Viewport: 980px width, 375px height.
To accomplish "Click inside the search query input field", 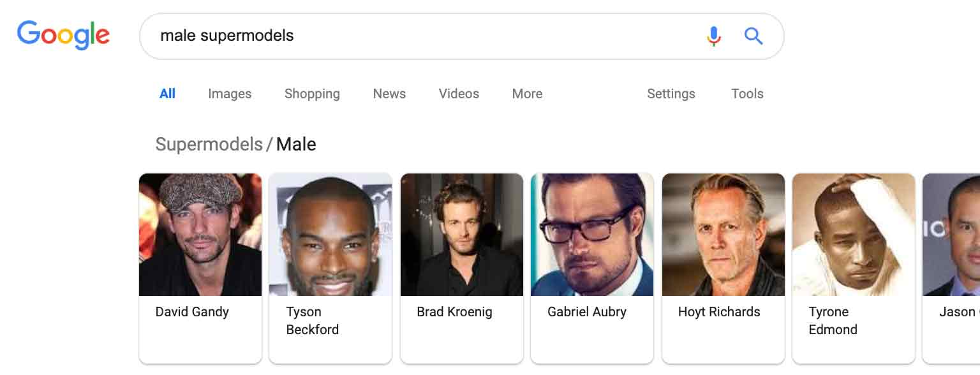I will tap(383, 36).
